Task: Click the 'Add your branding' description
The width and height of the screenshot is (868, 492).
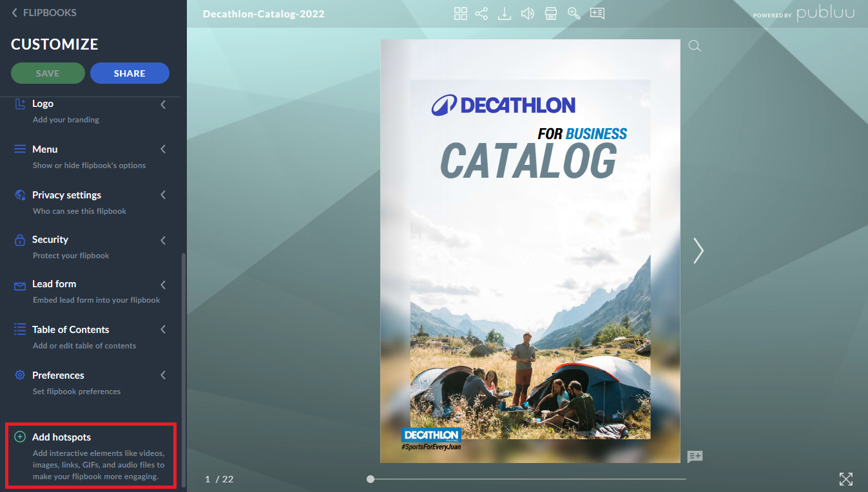Action: click(66, 120)
